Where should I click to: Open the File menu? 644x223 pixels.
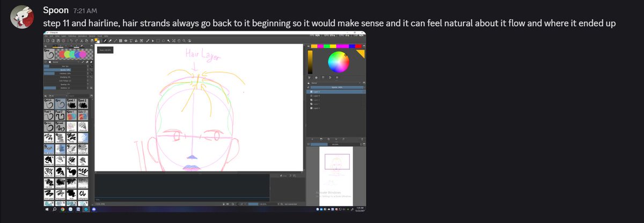(46, 36)
